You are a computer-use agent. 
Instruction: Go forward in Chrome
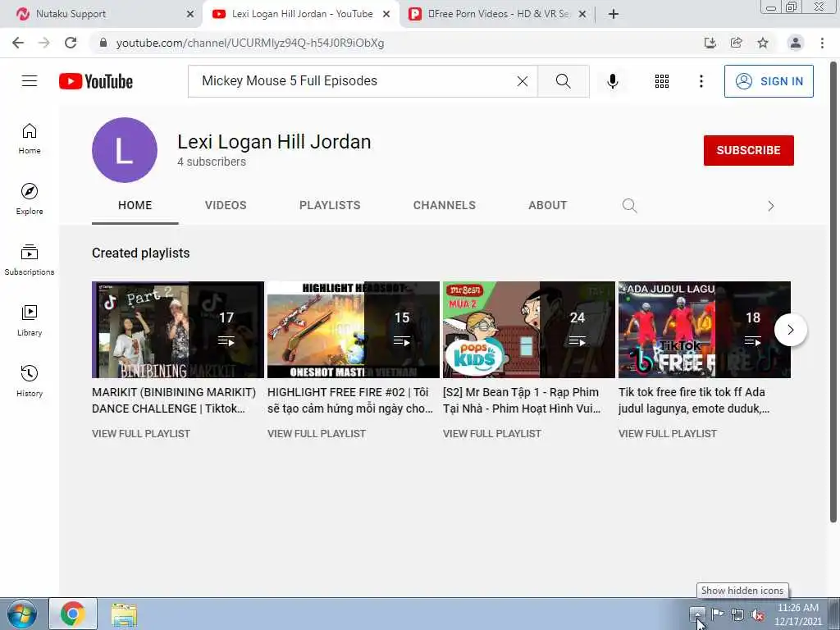(x=44, y=43)
